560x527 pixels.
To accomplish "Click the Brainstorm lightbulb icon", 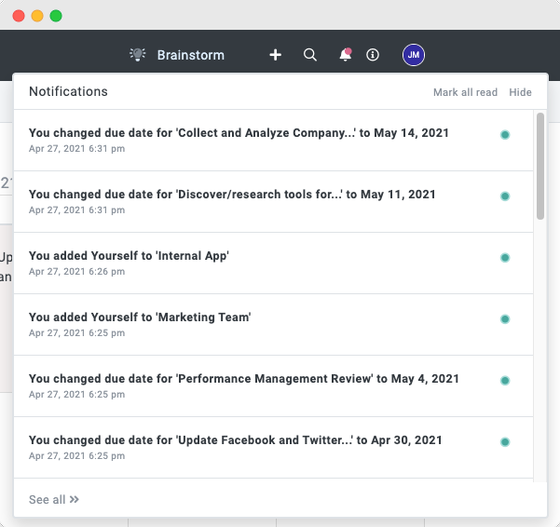I will click(x=138, y=55).
